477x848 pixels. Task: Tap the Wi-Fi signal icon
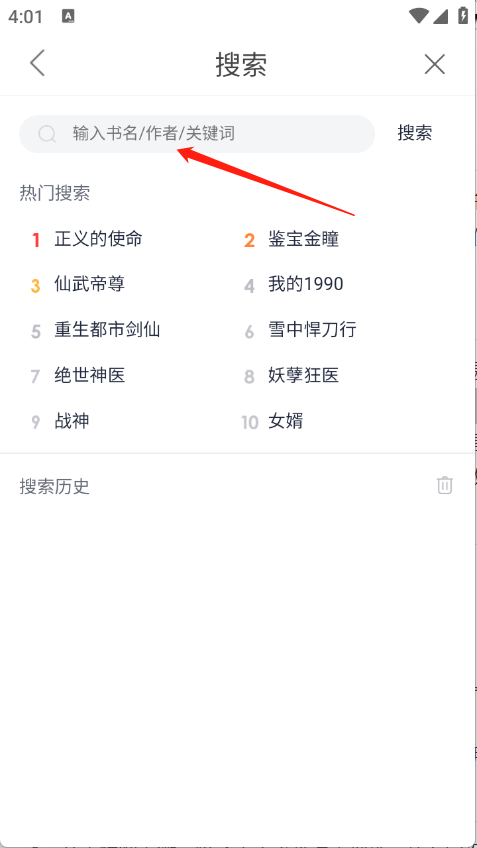(419, 16)
